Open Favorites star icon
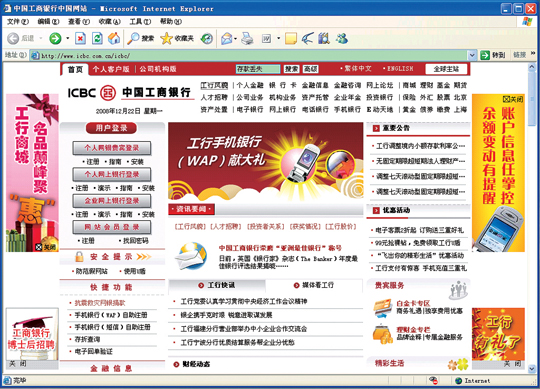Screen dimensions: 540x389 [x=166, y=38]
